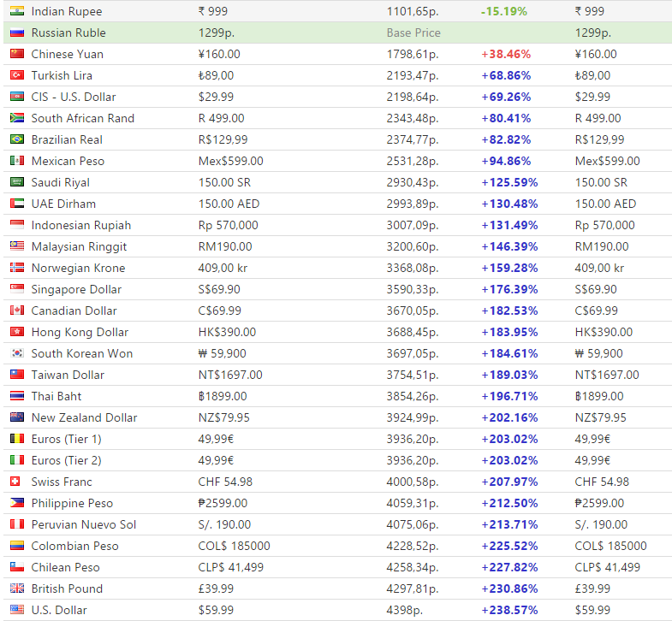Click the China flag icon

pyautogui.click(x=16, y=54)
